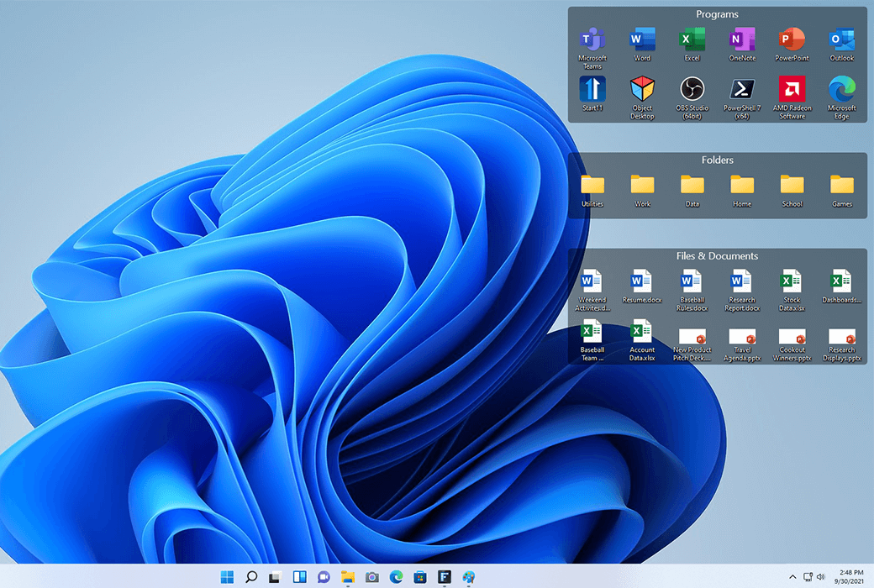Select the Games folder
Viewport: 874px width, 588px height.
pyautogui.click(x=841, y=185)
